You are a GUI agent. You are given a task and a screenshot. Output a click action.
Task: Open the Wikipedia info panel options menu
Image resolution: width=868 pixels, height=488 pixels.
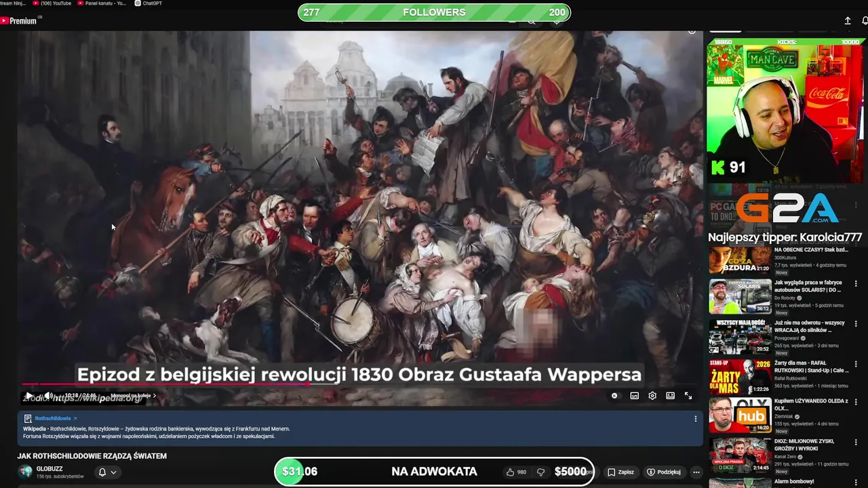(695, 419)
